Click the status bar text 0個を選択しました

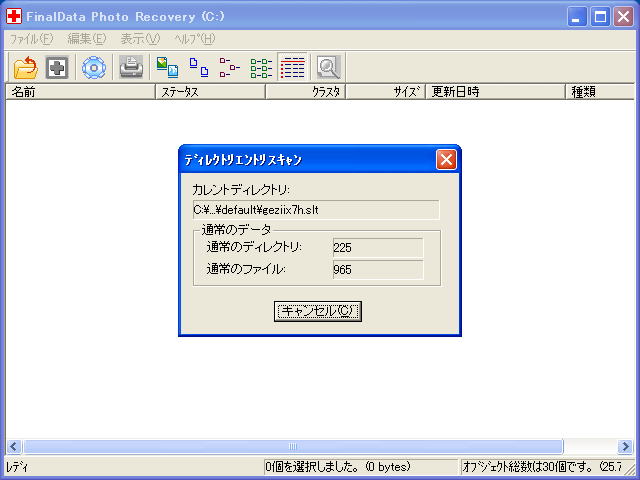pyautogui.click(x=337, y=467)
